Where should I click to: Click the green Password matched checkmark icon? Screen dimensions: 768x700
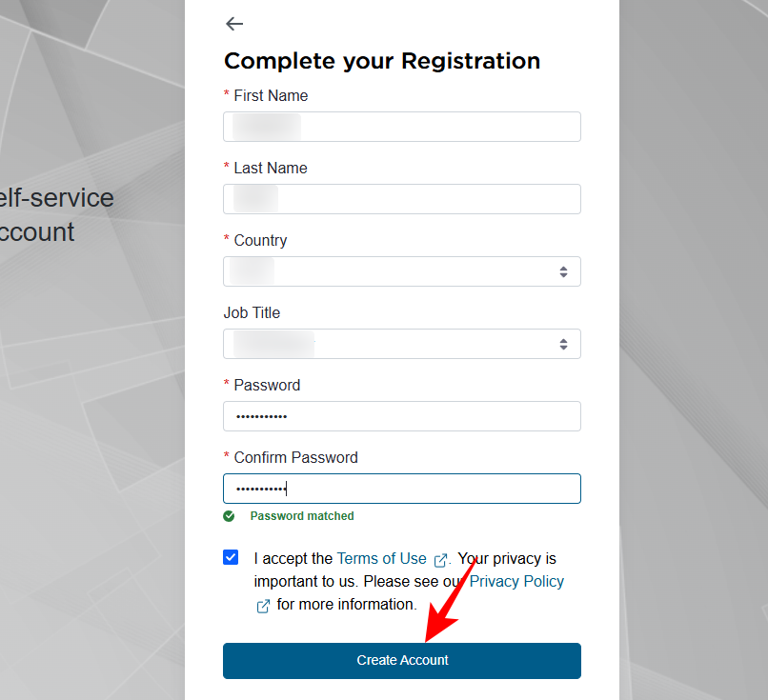pos(229,516)
